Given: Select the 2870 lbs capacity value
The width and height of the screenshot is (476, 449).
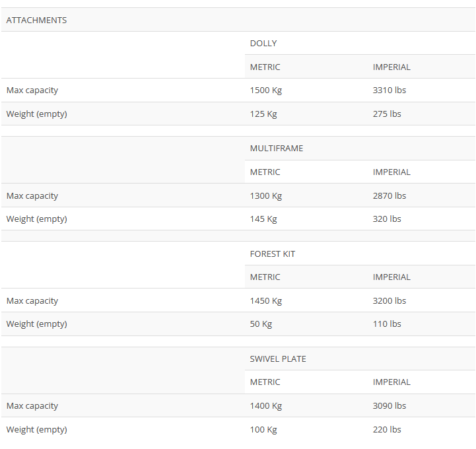Looking at the screenshot, I should [390, 195].
